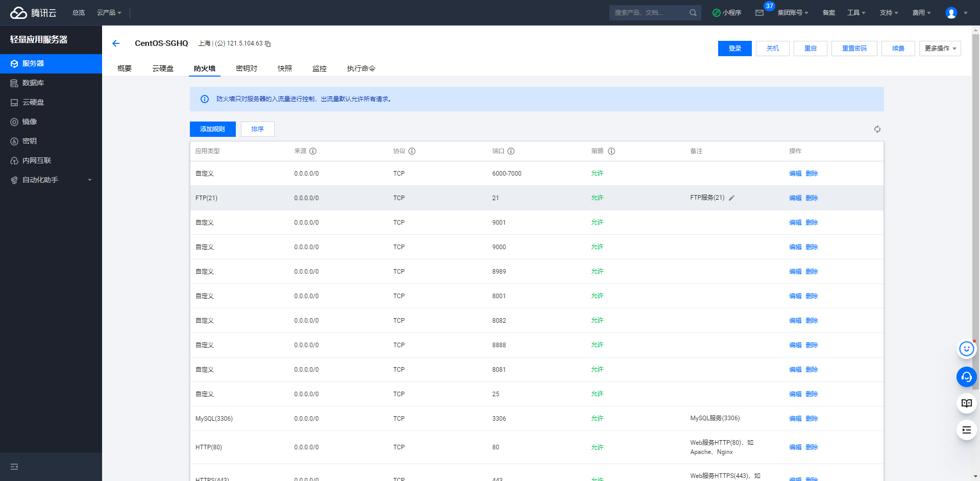Edit the FTP服务(21) remark with pencil icon

731,198
